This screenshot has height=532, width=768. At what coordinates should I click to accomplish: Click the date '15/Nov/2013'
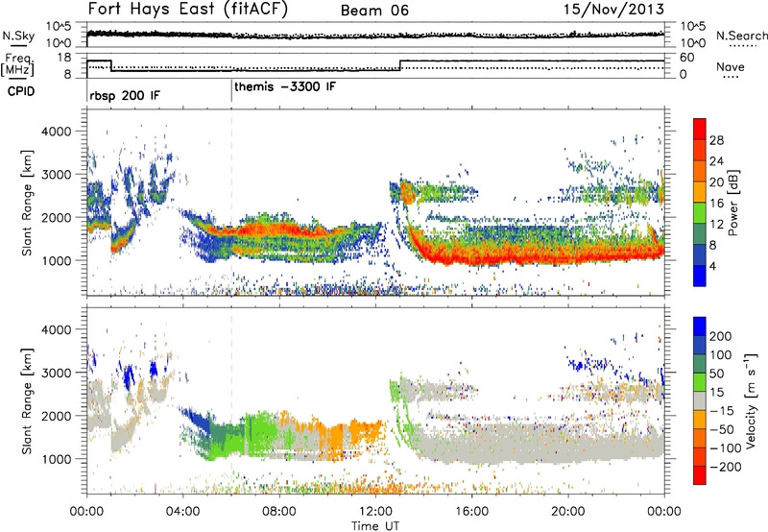pos(613,9)
